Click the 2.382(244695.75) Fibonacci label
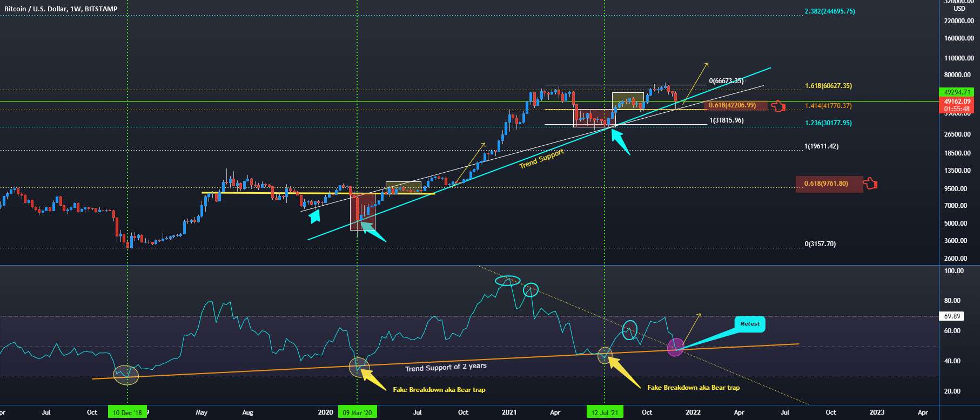 [x=830, y=11]
